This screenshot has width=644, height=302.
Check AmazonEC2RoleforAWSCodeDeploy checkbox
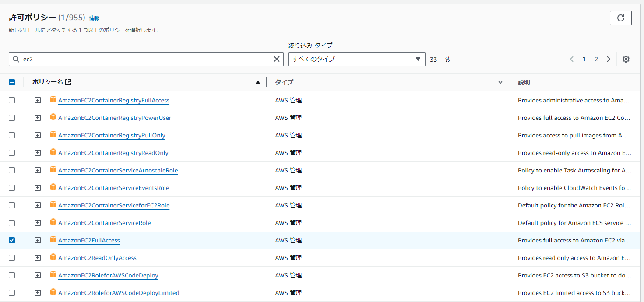(x=12, y=275)
